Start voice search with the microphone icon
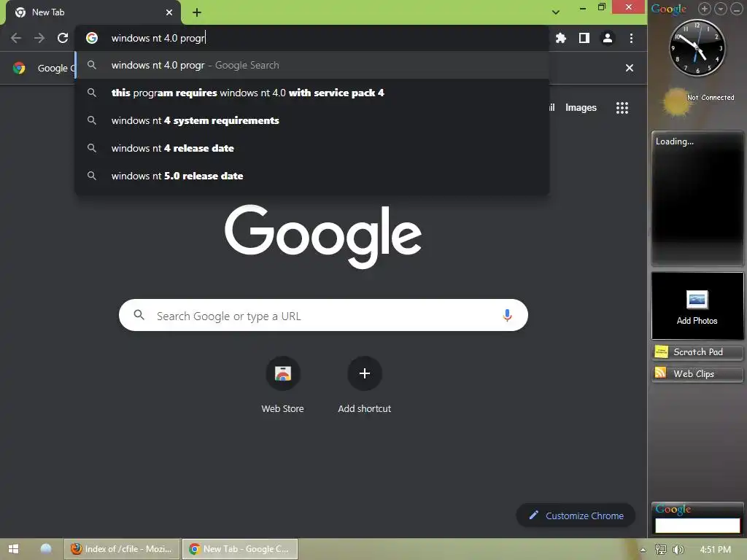 point(508,315)
